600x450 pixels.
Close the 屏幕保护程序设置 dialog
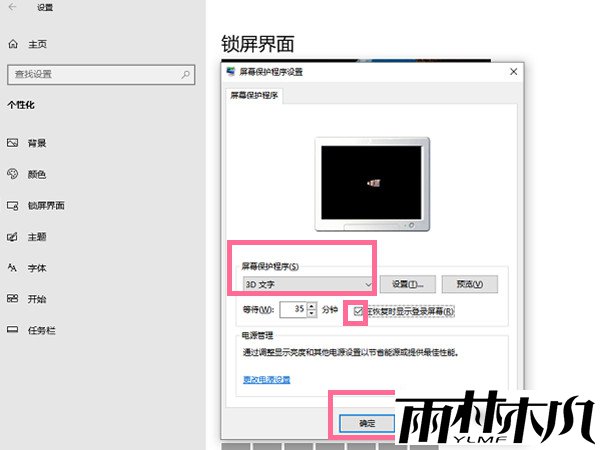click(514, 72)
